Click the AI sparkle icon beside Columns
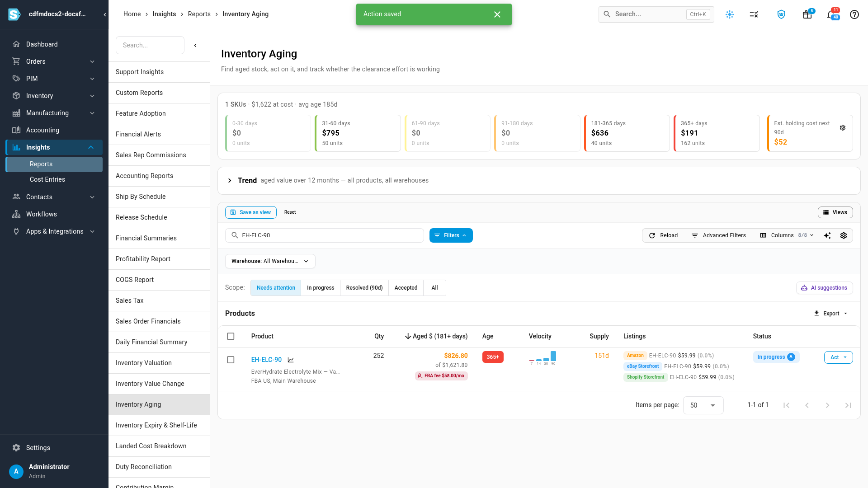This screenshot has width=868, height=488. pyautogui.click(x=827, y=235)
